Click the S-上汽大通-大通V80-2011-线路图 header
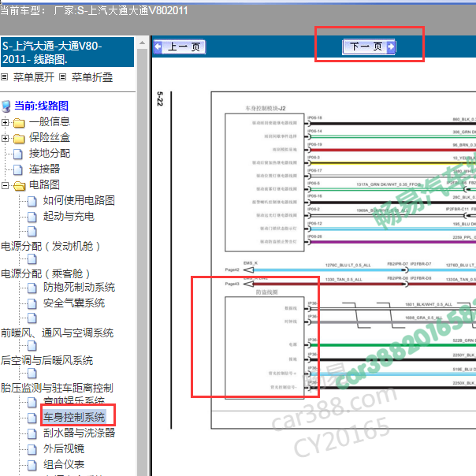The image size is (476, 476). point(67,52)
